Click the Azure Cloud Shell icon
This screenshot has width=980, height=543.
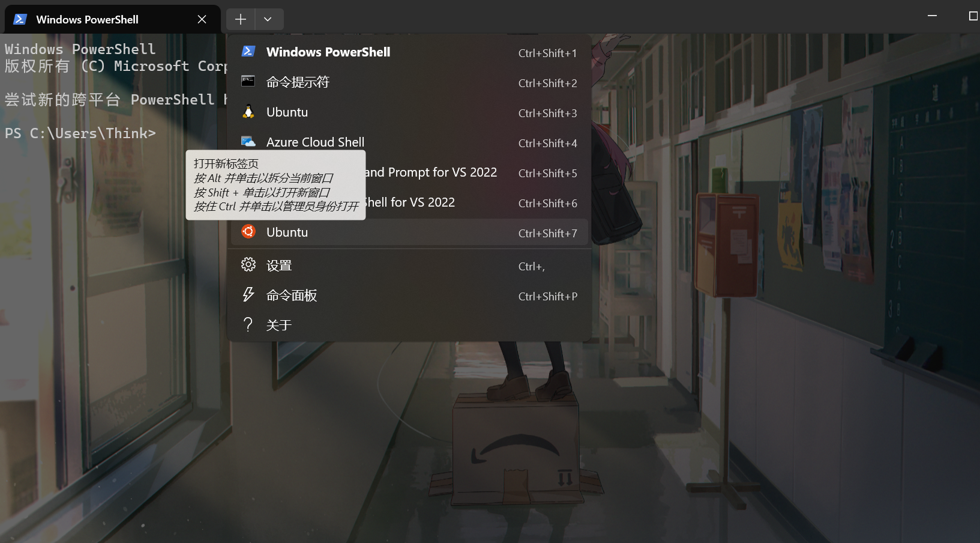pos(248,142)
